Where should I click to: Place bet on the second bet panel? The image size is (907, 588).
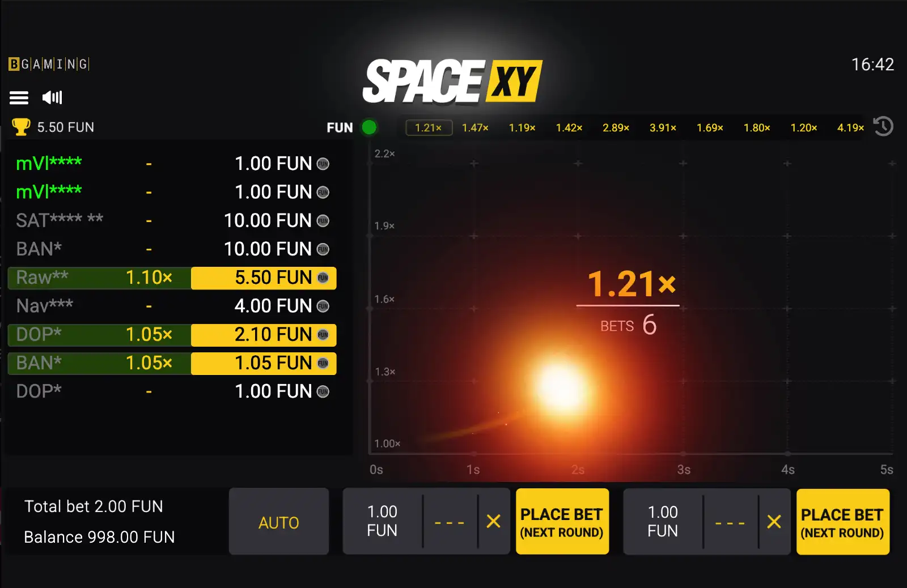click(x=842, y=522)
